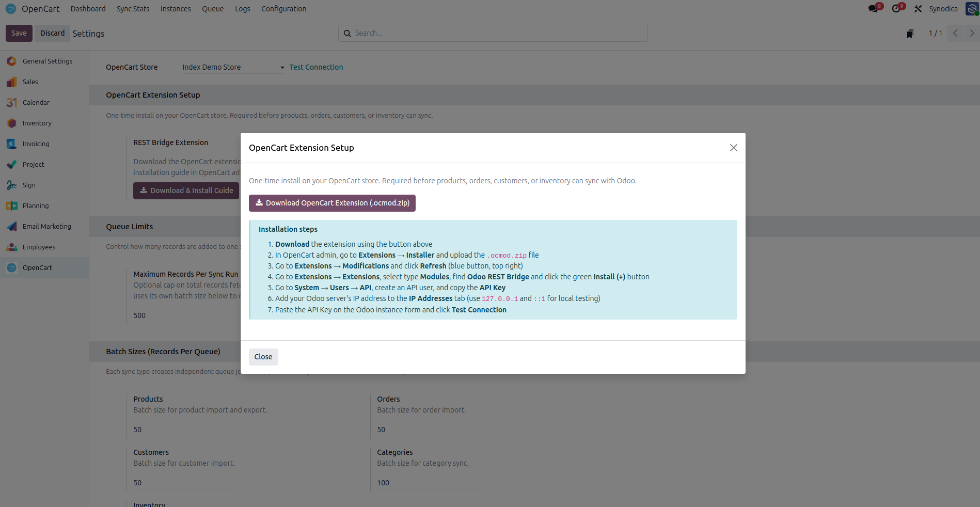Open the activities clock icon

(x=896, y=9)
